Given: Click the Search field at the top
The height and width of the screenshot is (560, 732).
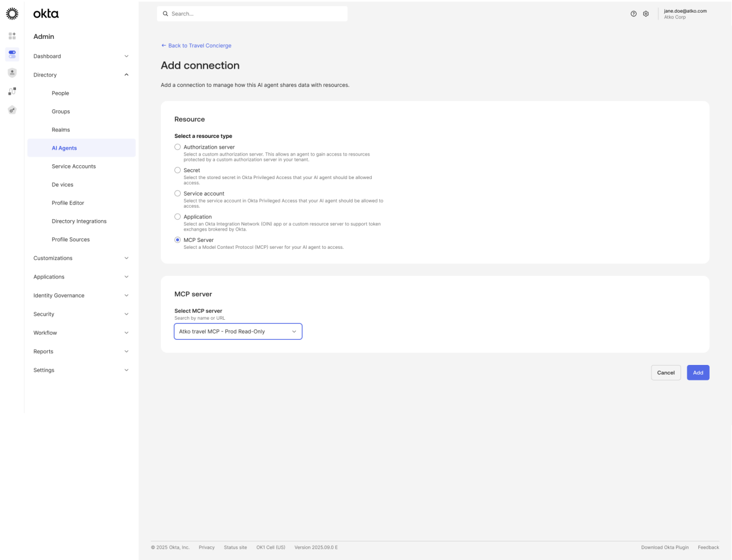Looking at the screenshot, I should click(x=252, y=13).
